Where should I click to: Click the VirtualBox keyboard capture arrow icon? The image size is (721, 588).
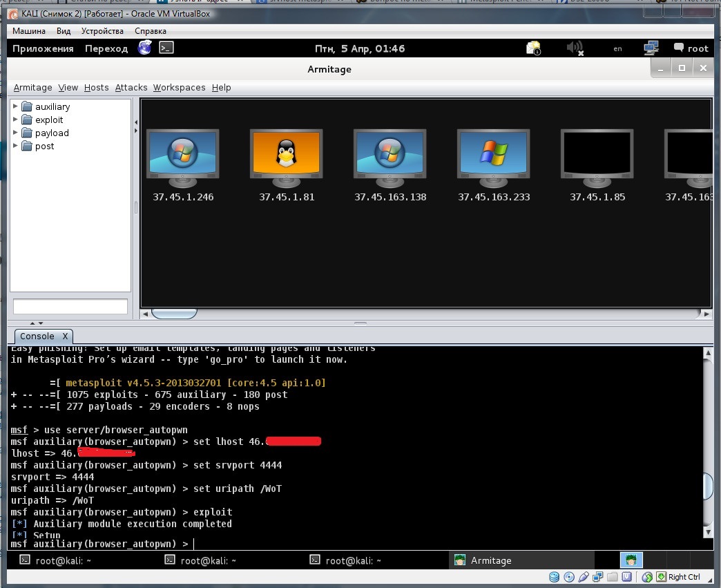click(661, 576)
